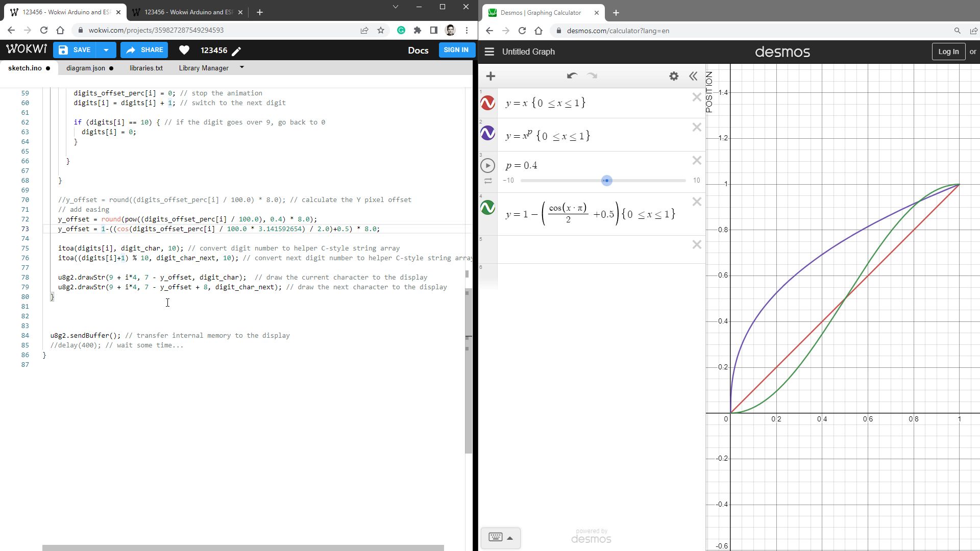The image size is (980, 551).
Task: Click the heart icon next to project 123456
Action: (x=184, y=50)
